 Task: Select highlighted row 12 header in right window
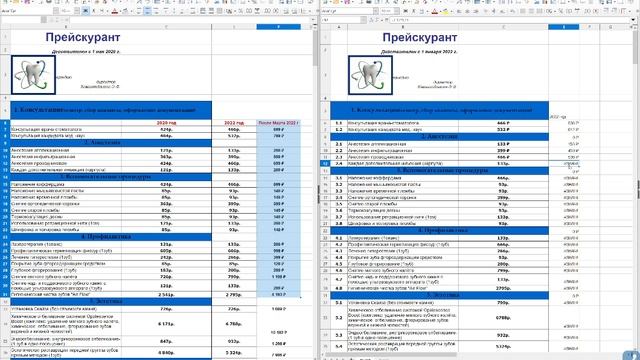tap(325, 163)
